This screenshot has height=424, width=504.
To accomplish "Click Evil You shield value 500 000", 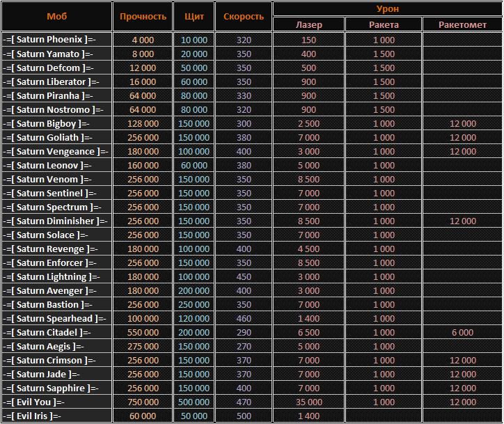I will tap(194, 402).
